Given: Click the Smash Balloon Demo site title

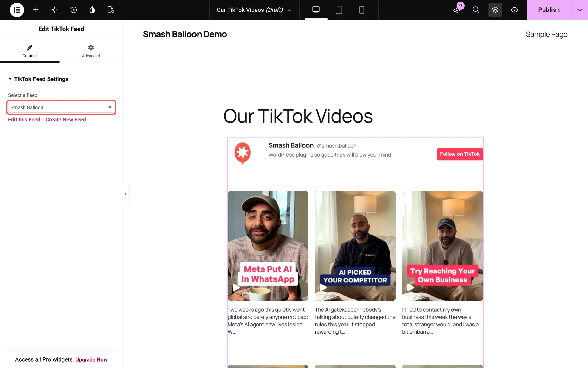Looking at the screenshot, I should (x=185, y=34).
